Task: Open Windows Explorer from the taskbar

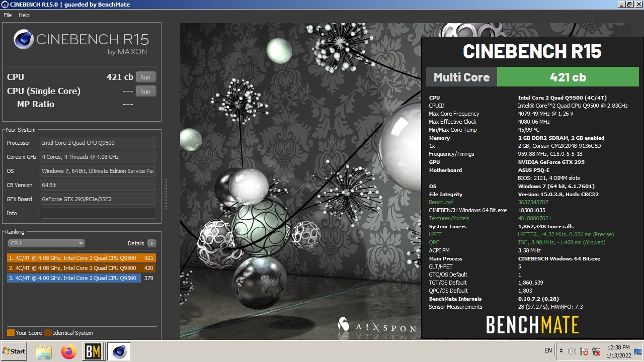Action: click(44, 351)
